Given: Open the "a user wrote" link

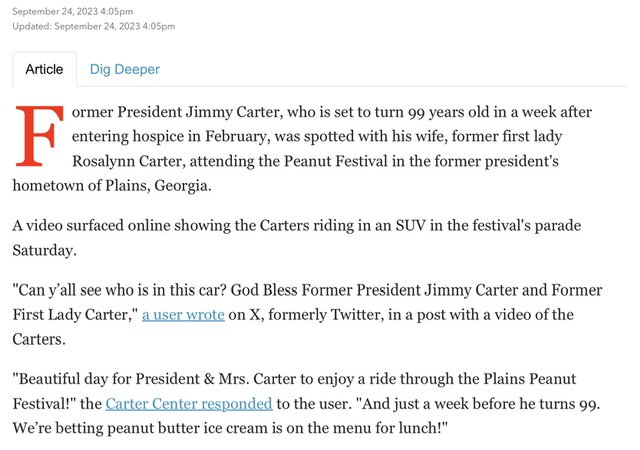Looking at the screenshot, I should coord(183,314).
